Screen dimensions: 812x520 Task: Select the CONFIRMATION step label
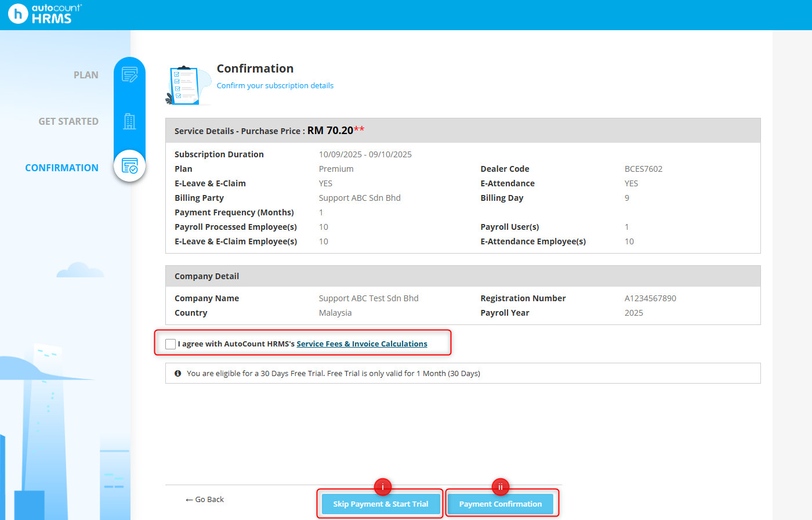click(x=61, y=168)
